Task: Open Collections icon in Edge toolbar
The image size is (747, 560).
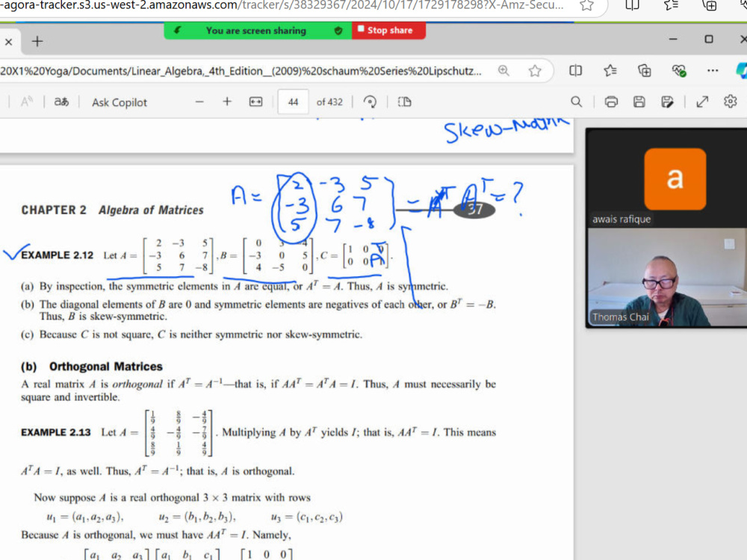Action: pos(645,71)
